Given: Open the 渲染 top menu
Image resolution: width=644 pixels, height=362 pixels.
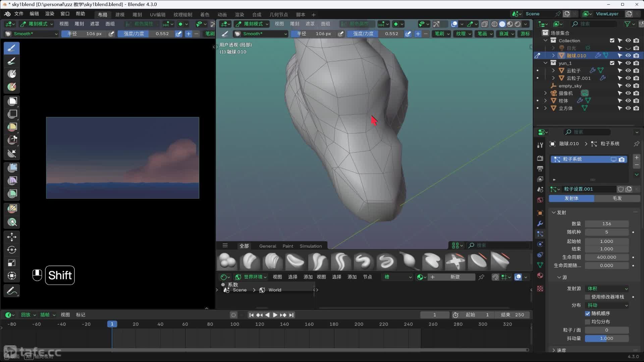Looking at the screenshot, I should pyautogui.click(x=50, y=14).
